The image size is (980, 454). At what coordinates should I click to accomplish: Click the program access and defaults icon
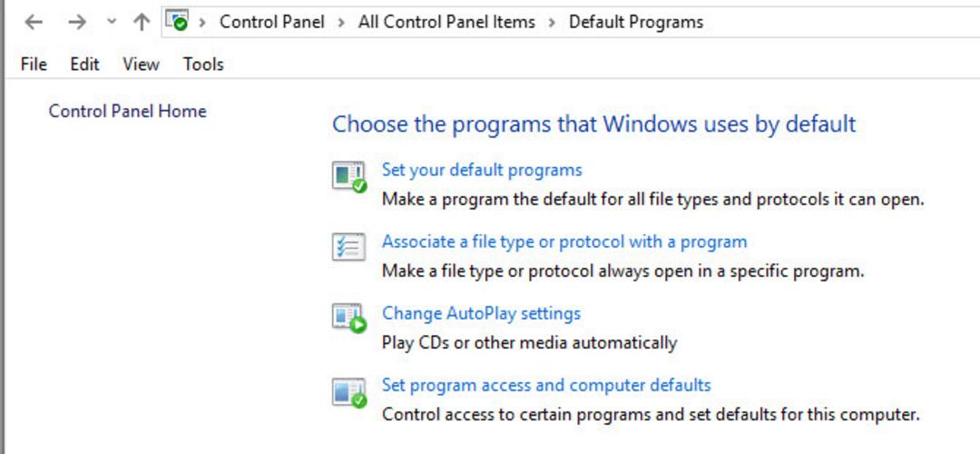348,392
